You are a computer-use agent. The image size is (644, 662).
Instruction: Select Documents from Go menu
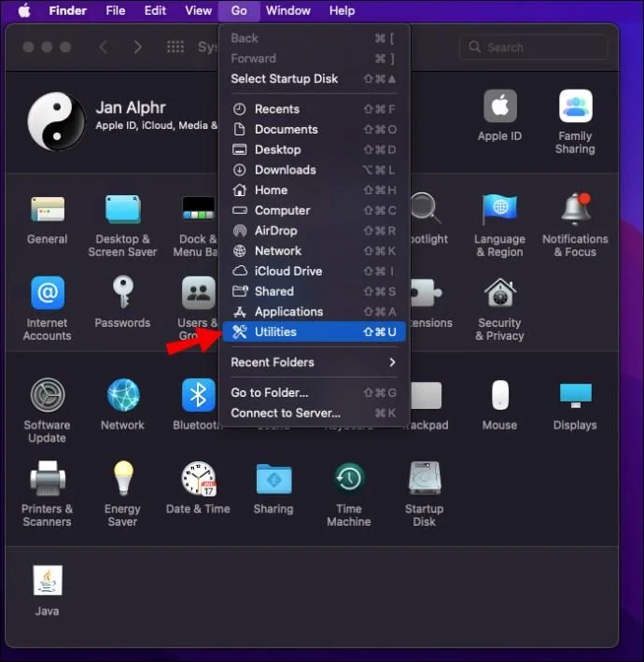click(314, 129)
